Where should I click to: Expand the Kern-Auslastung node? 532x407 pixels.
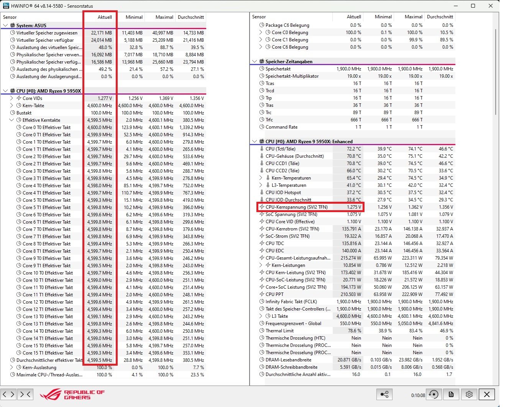(x=11, y=367)
